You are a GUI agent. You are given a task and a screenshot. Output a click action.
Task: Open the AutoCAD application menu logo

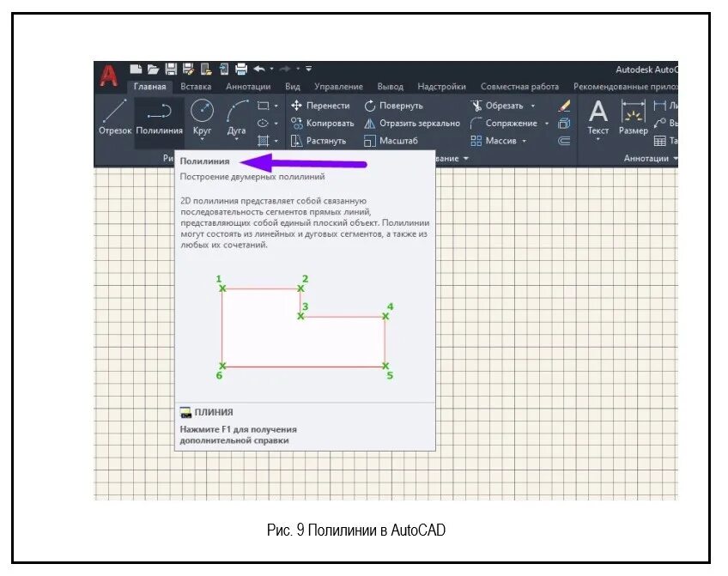[109, 76]
